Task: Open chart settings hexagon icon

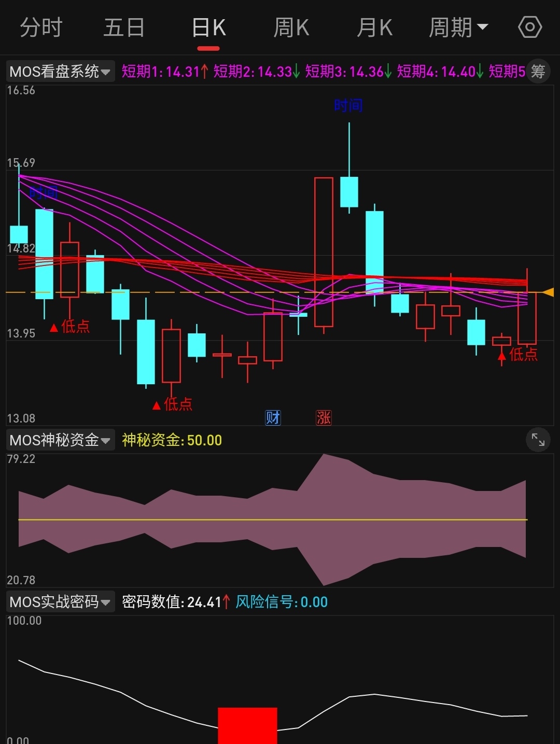Action: coord(530,27)
